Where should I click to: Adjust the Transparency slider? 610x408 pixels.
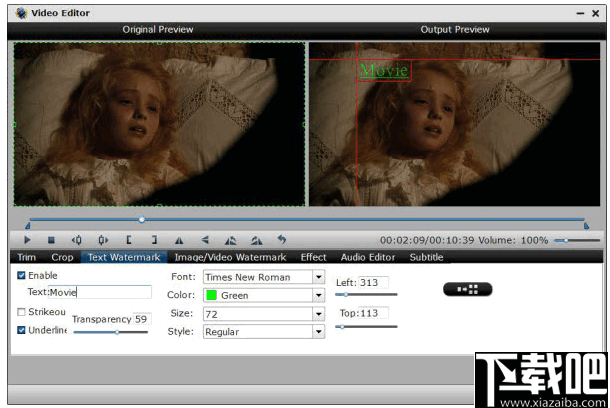click(111, 332)
